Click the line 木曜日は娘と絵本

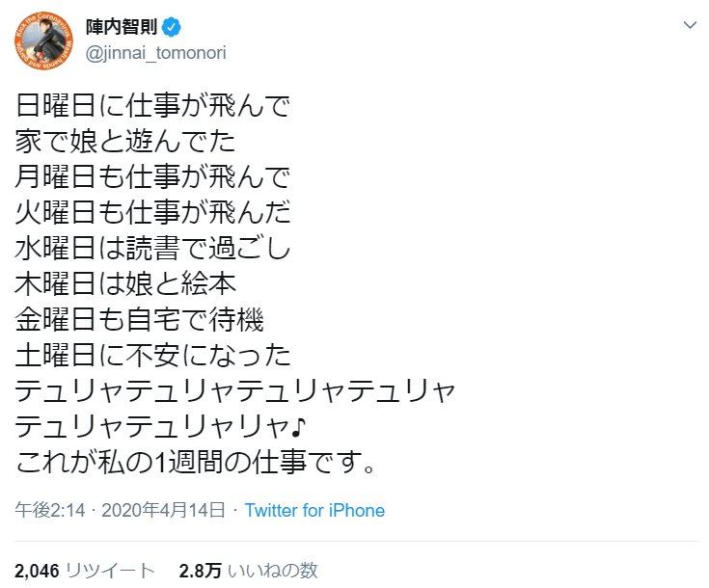pos(125,282)
